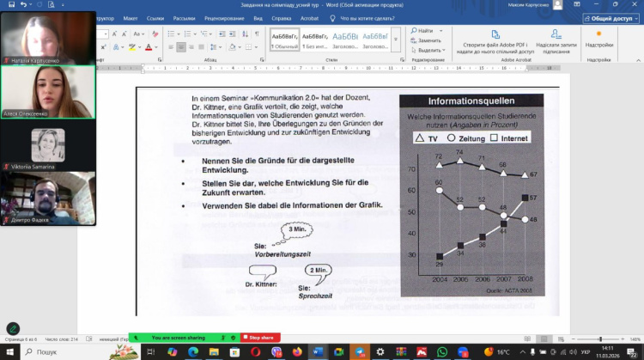Click 'Надіслати запити підписання' button
The image size is (644, 360).
point(556,42)
